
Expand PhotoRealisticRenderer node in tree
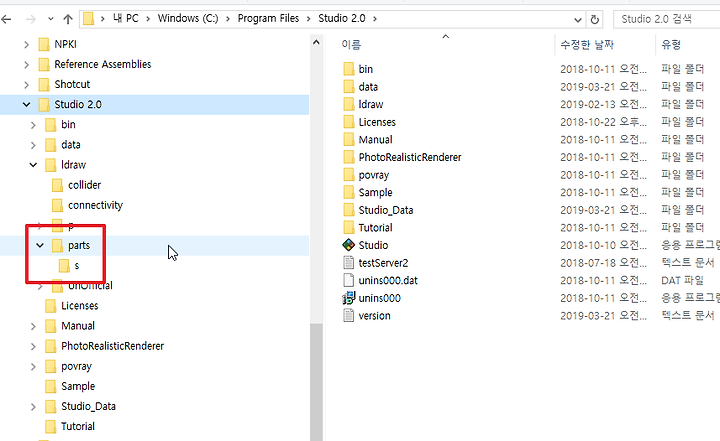point(33,346)
